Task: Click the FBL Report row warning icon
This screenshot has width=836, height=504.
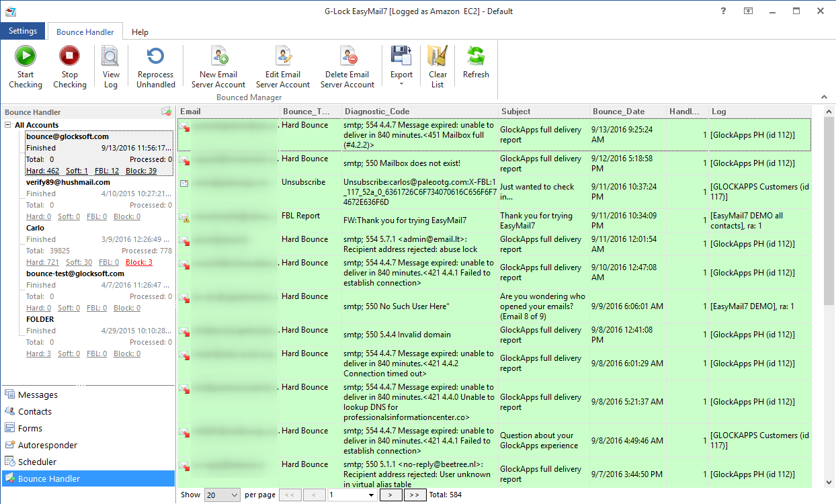Action: [184, 218]
